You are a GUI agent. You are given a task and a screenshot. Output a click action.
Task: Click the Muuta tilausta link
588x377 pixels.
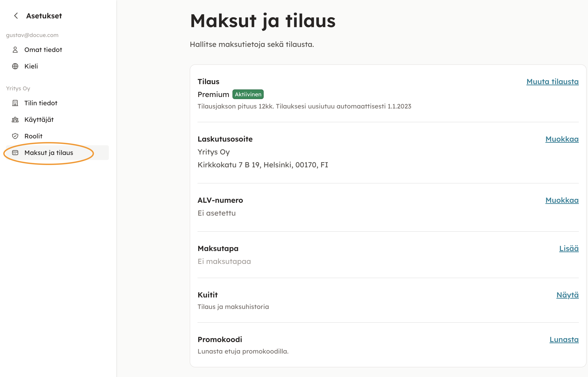552,82
